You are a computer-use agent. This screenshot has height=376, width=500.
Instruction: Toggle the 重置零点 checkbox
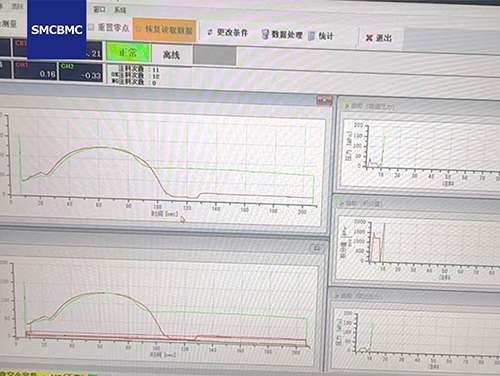coord(91,27)
